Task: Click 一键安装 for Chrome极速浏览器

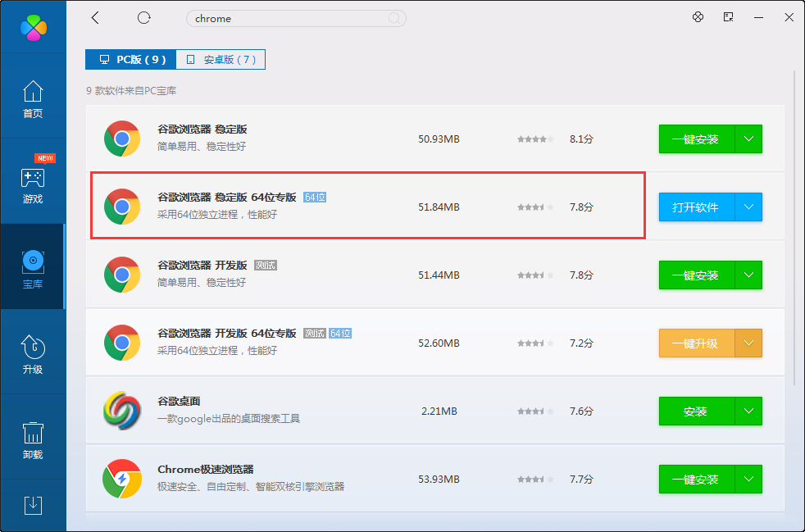Action: 697,479
